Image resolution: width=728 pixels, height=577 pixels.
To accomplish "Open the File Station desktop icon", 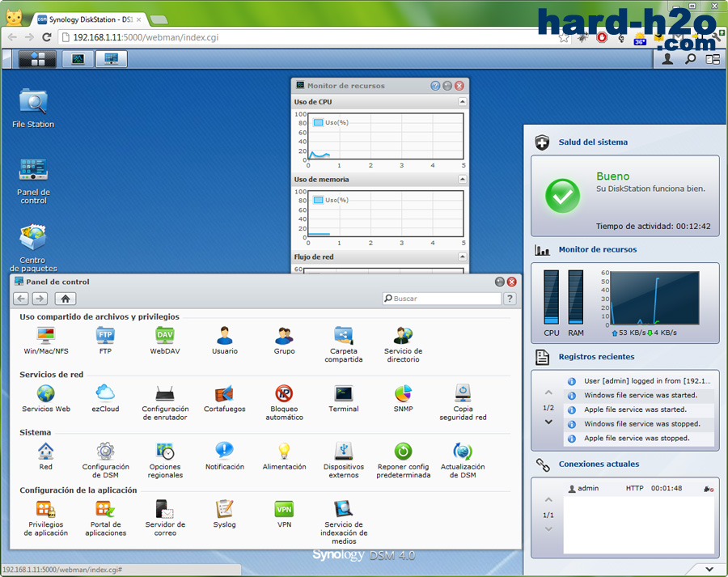I will pos(33,108).
